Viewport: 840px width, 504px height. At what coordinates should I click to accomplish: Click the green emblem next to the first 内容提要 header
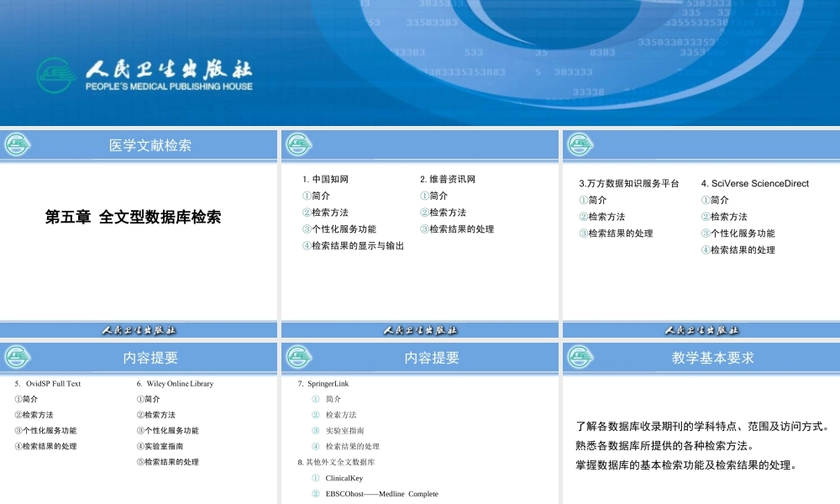18,356
